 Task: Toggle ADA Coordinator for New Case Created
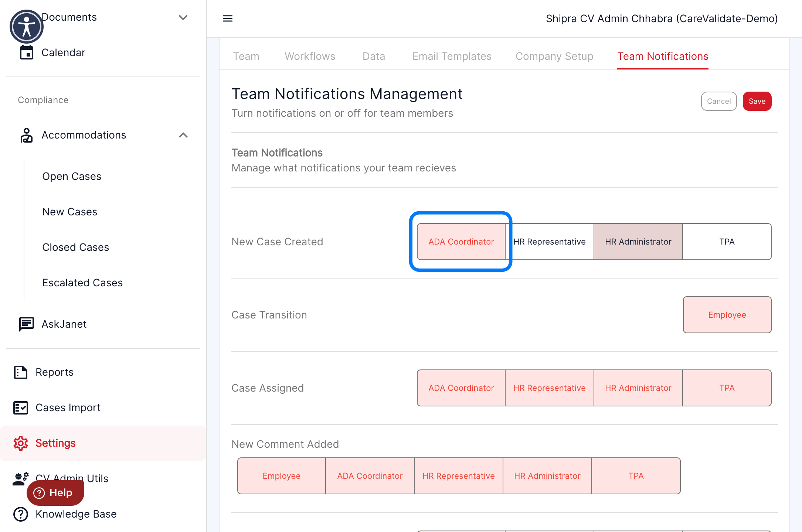pos(461,242)
